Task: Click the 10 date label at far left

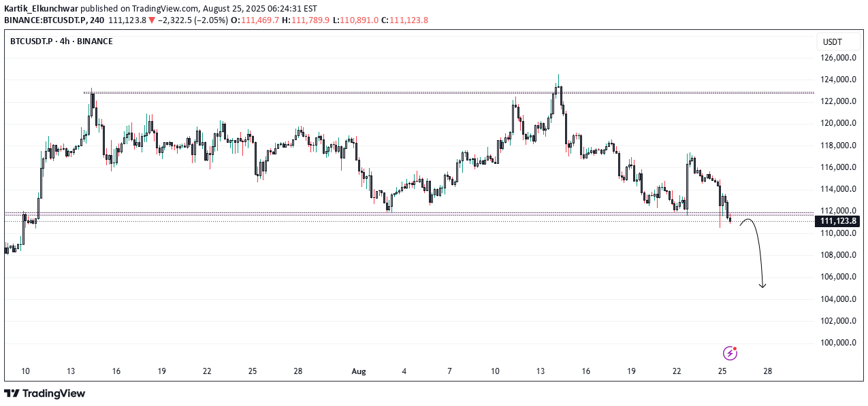Action: pyautogui.click(x=25, y=371)
